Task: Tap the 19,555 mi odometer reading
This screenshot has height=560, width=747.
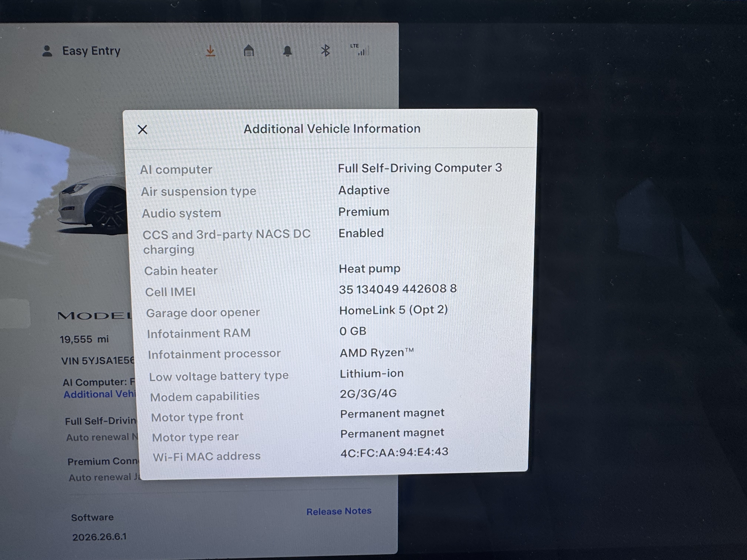Action: point(84,339)
